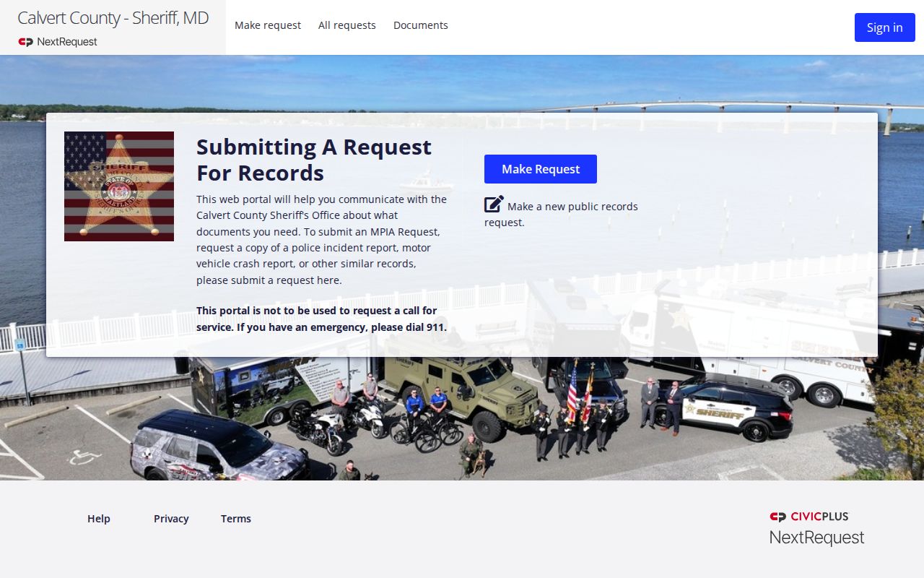Open the Privacy footer link
Image resolution: width=924 pixels, height=578 pixels.
pos(171,519)
